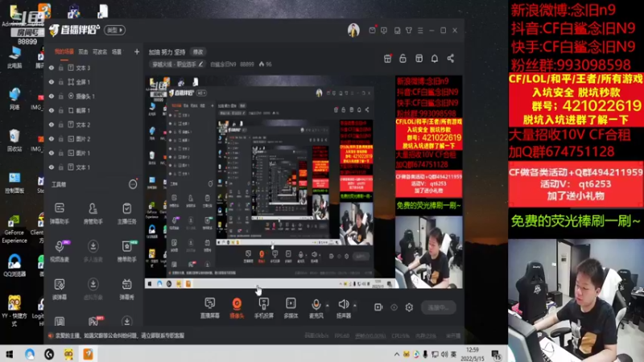Click the camera preview thumbnail in the stream preview
The height and width of the screenshot is (362, 644).
429,252
